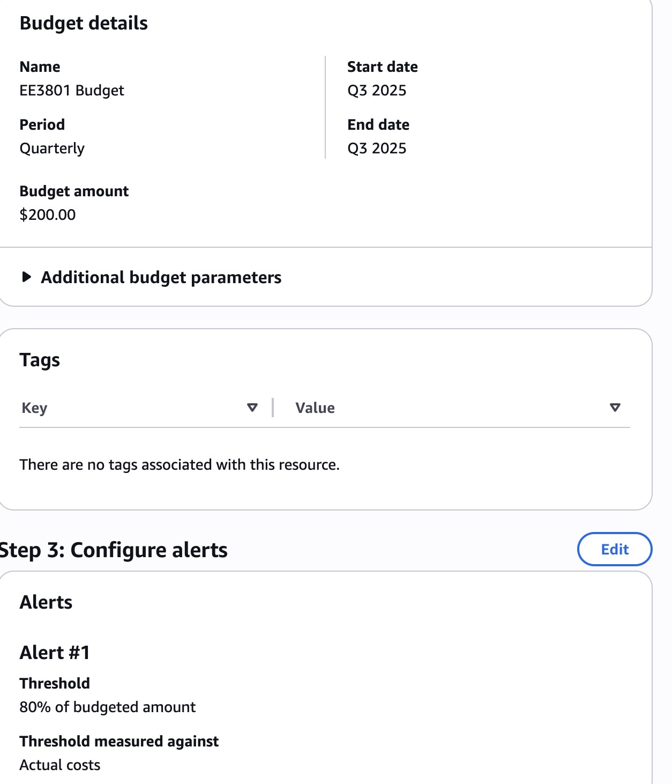Click the 80% of budgeted amount text
Viewport: 672px width, 784px height.
(x=108, y=707)
